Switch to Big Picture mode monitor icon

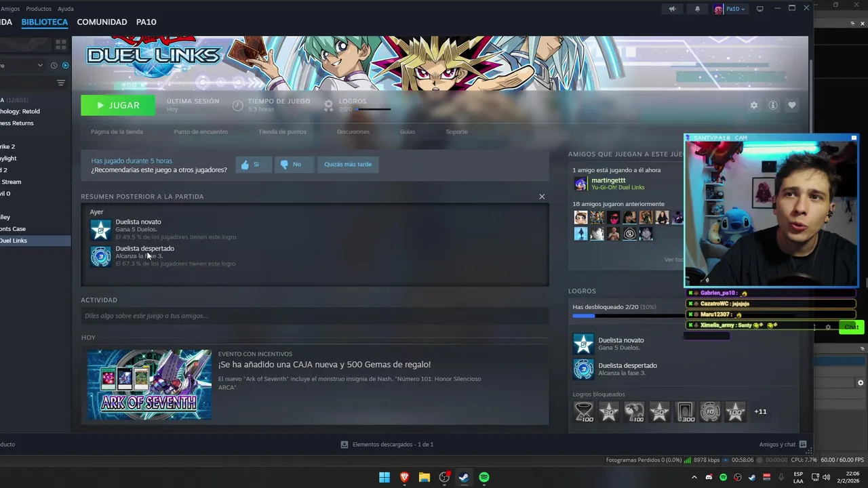tap(760, 9)
